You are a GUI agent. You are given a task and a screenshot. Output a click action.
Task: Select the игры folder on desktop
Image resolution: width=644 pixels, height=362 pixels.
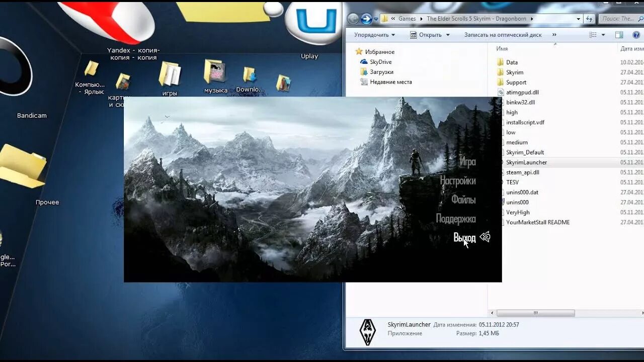(x=170, y=79)
